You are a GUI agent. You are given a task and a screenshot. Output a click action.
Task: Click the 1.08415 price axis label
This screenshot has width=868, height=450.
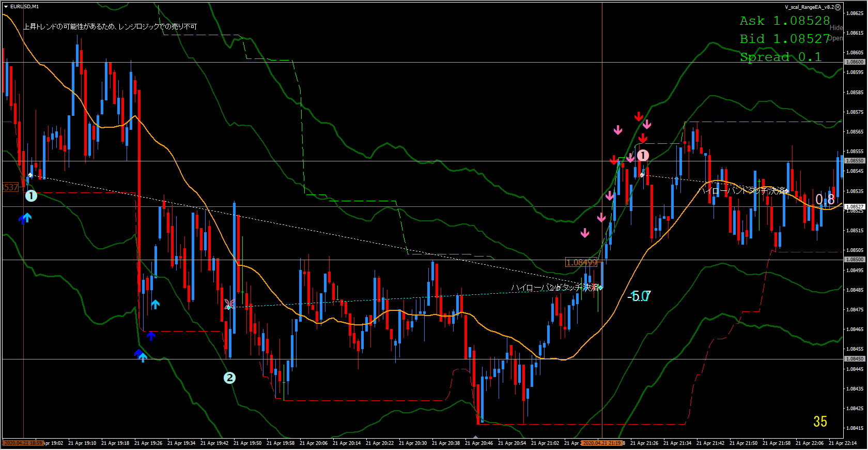[x=854, y=428]
